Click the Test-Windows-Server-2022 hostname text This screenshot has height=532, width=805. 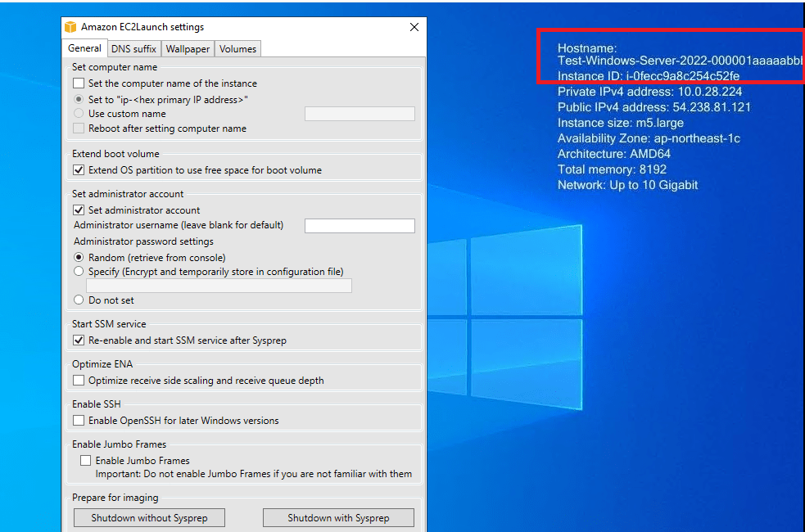coord(681,61)
